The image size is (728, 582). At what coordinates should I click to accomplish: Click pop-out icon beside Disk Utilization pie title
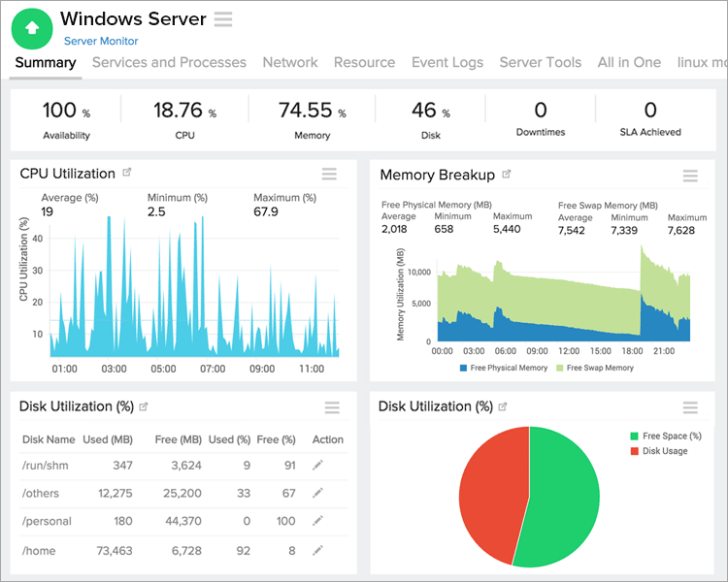click(x=504, y=406)
